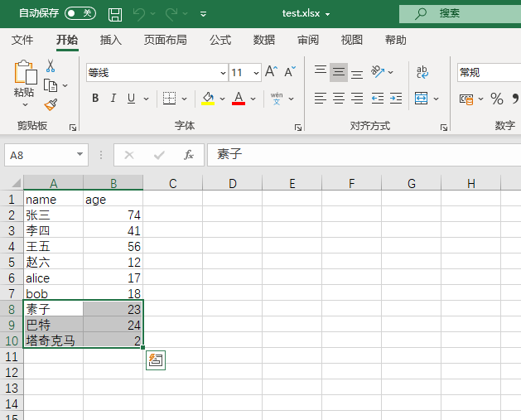
Task: Click the Save icon in title bar
Action: [115, 14]
